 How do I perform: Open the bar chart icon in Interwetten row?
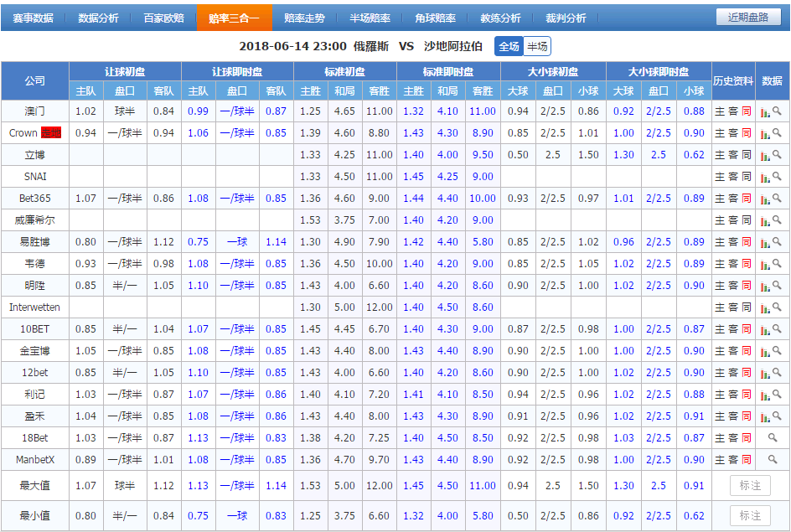pos(765,308)
